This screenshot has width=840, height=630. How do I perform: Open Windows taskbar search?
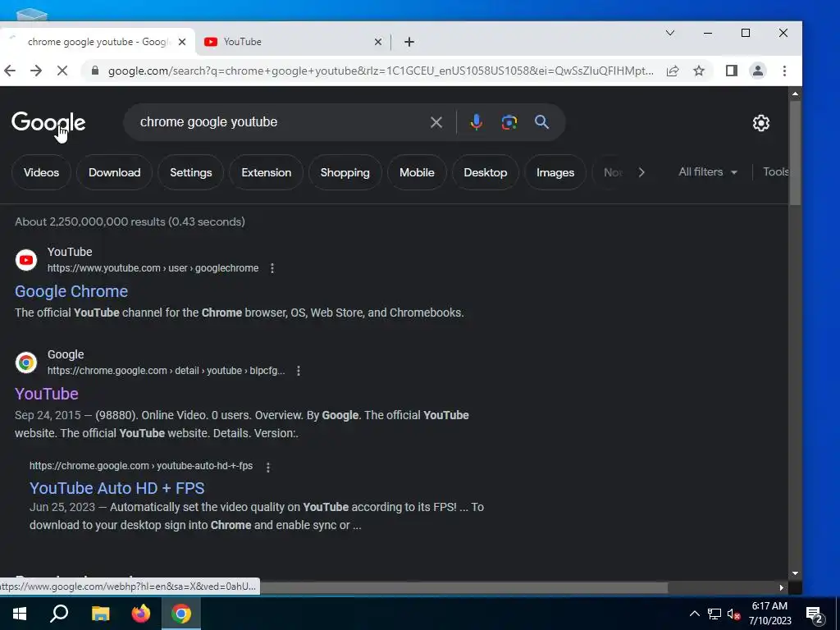(59, 614)
